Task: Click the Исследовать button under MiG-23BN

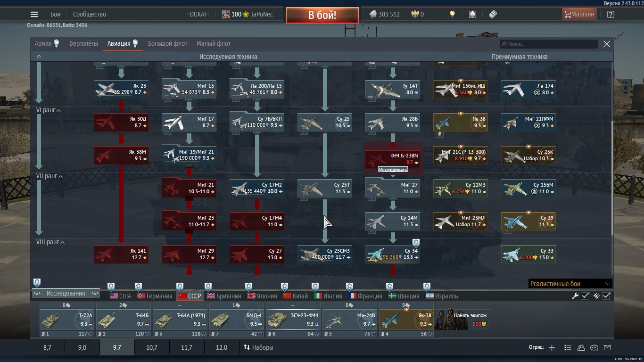Action: click(x=393, y=169)
